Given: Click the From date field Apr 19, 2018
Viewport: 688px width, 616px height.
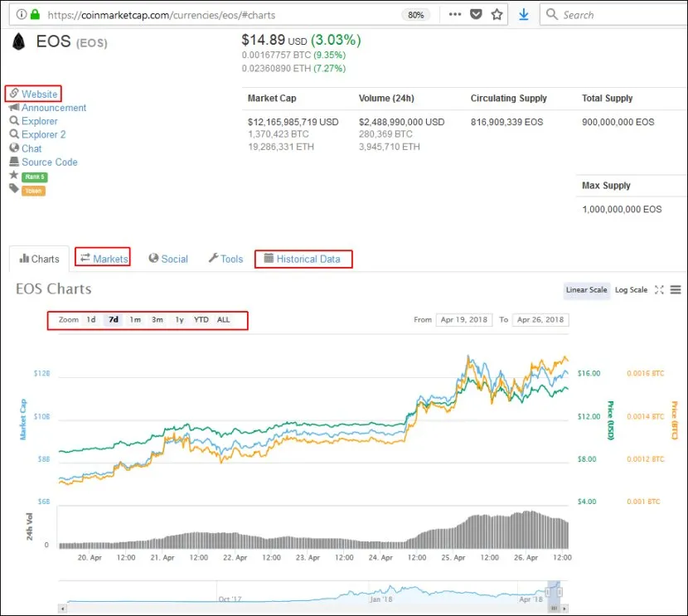Looking at the screenshot, I should tap(464, 320).
